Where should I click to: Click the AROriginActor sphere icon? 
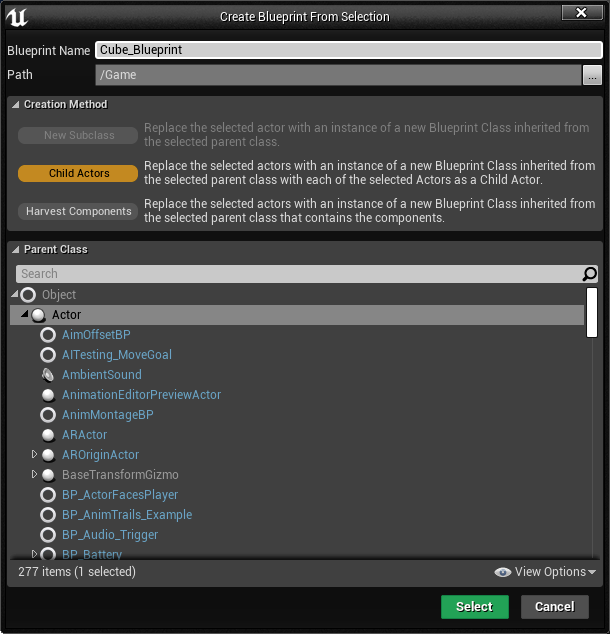pos(48,455)
